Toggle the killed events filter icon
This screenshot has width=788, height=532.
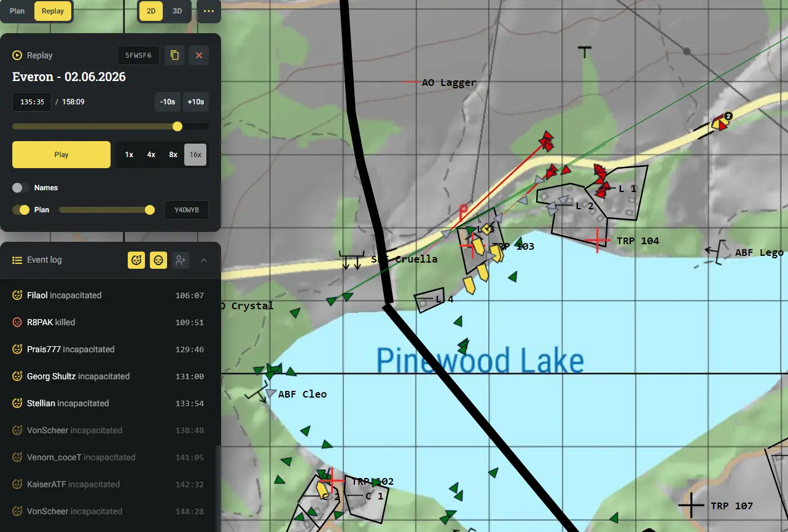(x=158, y=260)
